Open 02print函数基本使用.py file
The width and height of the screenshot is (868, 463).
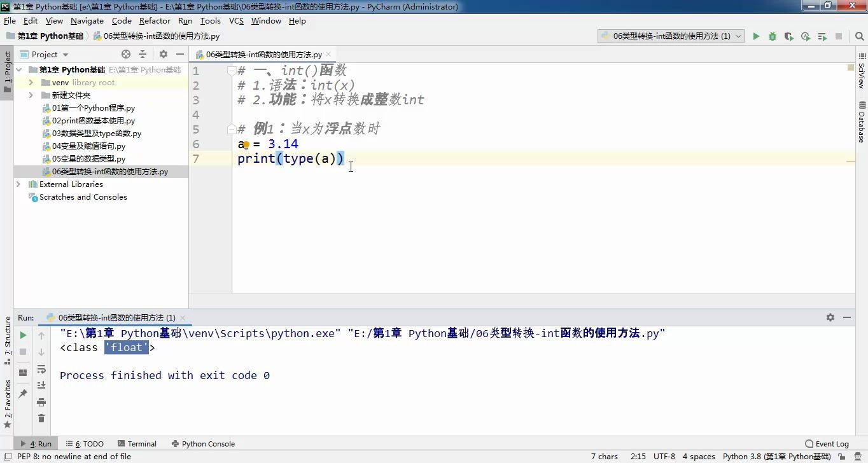(x=93, y=121)
